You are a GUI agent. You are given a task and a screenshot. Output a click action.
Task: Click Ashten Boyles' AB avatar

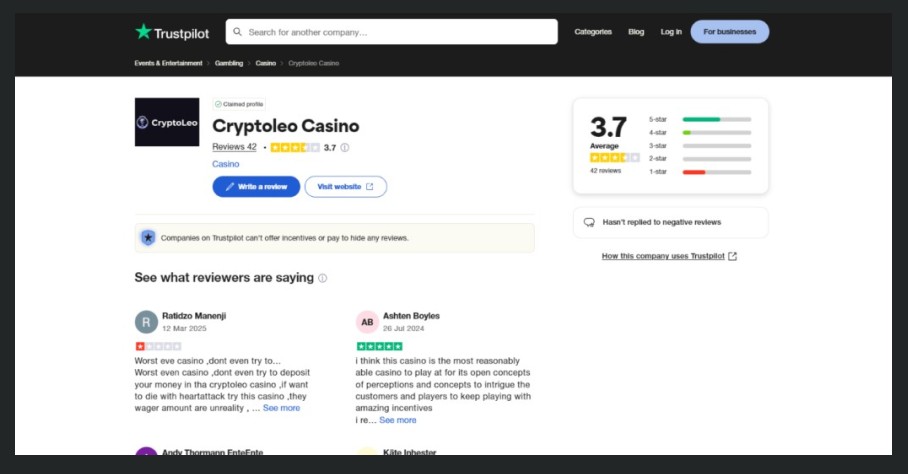367,322
